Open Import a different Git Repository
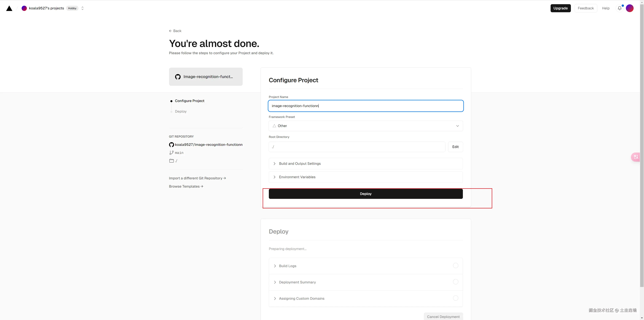644x320 pixels. [x=197, y=178]
